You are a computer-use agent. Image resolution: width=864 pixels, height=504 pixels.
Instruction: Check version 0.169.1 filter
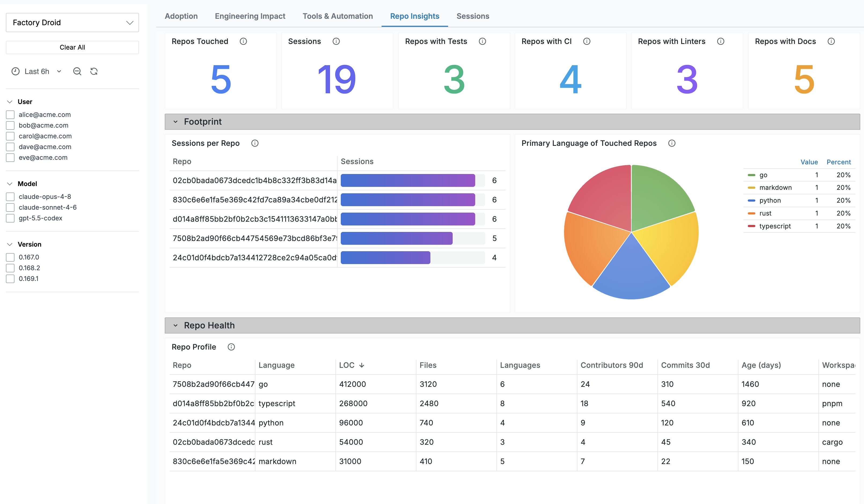(10, 279)
